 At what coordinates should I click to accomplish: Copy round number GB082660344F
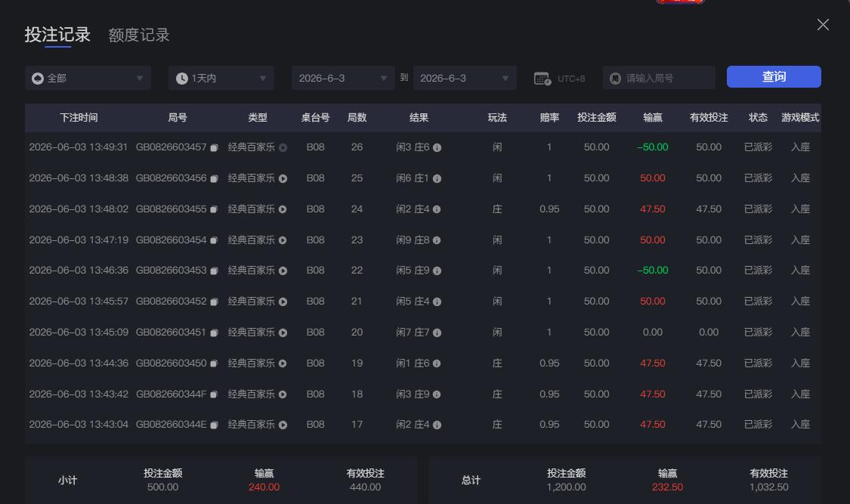pos(214,394)
